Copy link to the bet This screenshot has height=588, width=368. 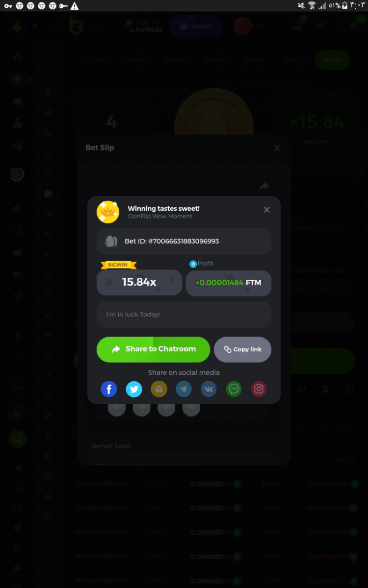pos(243,349)
